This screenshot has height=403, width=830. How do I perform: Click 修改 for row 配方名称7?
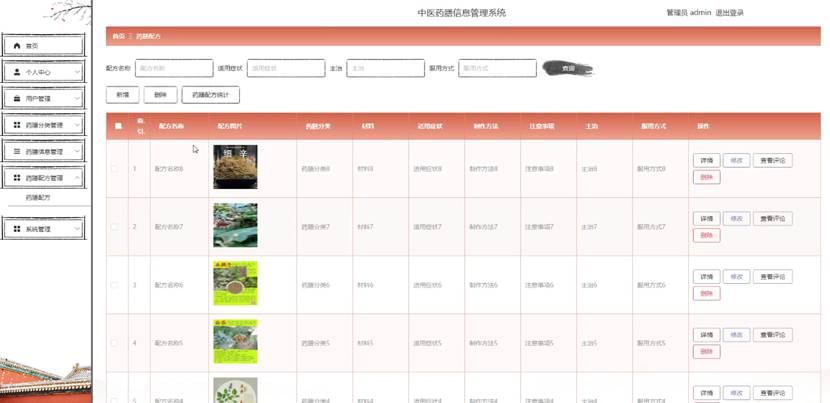(736, 218)
